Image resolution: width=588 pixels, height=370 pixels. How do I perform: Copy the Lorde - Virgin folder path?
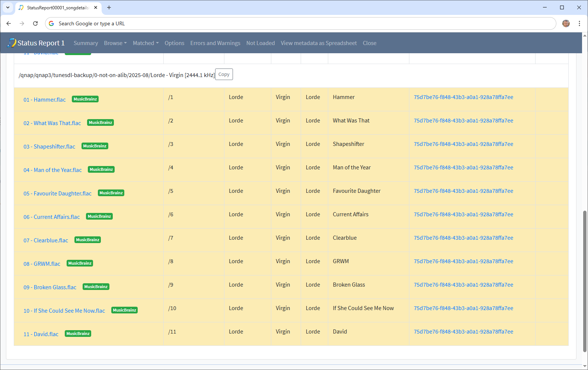(224, 74)
